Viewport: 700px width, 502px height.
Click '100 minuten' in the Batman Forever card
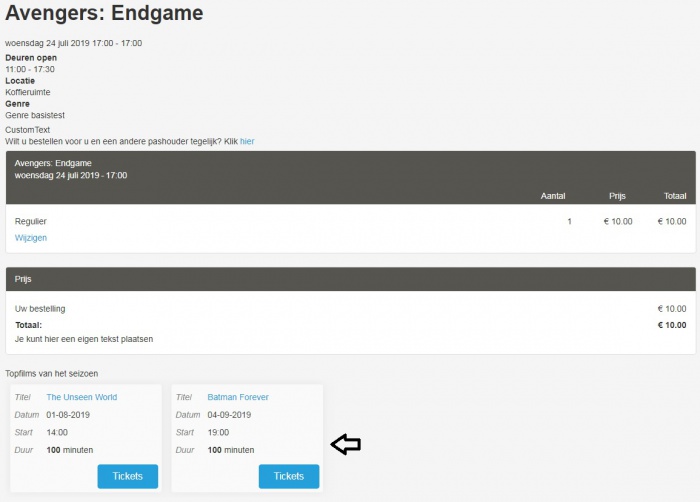[231, 450]
